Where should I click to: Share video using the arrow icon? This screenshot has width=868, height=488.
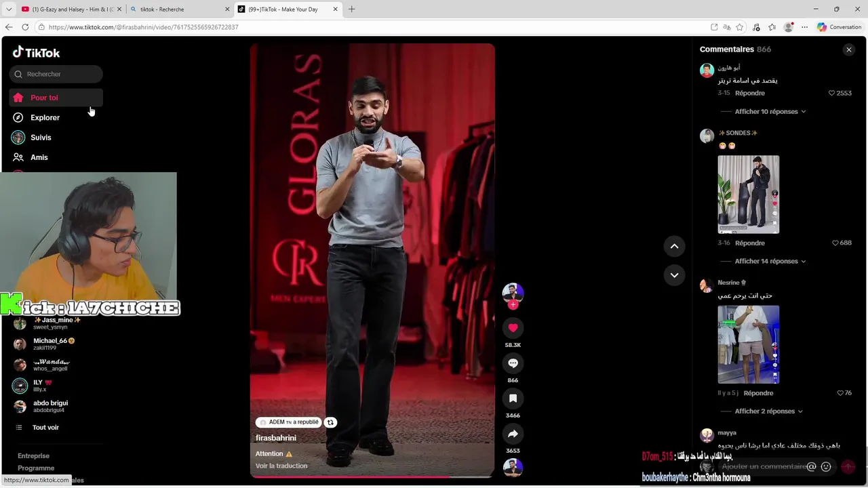pyautogui.click(x=513, y=434)
